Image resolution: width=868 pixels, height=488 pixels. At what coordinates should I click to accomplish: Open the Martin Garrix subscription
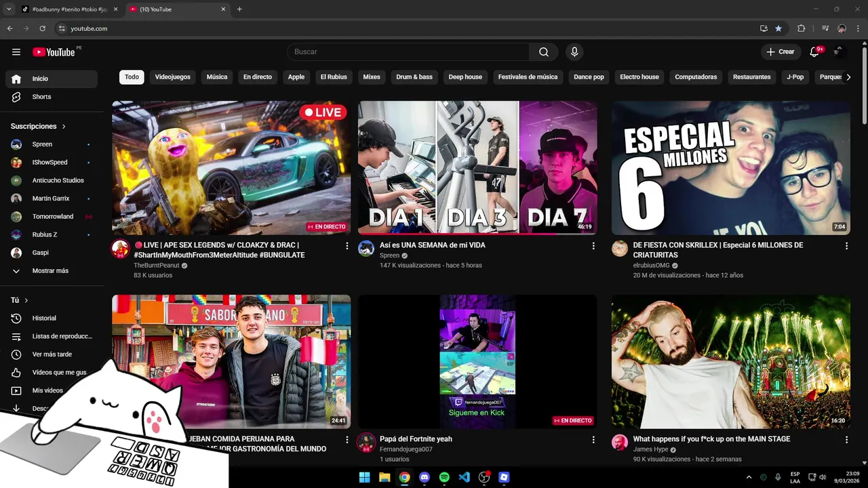(52, 199)
